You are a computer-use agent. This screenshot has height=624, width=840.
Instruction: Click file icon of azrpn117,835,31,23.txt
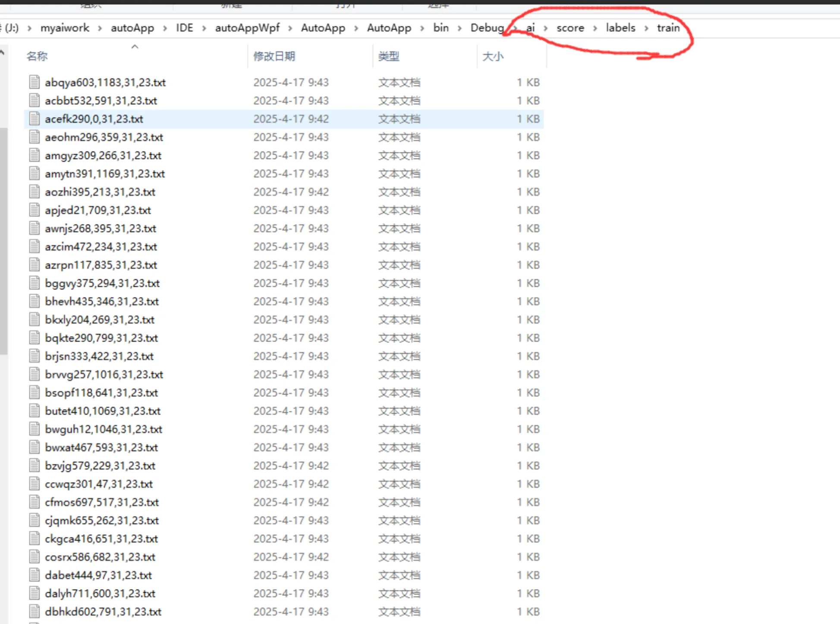click(x=35, y=265)
